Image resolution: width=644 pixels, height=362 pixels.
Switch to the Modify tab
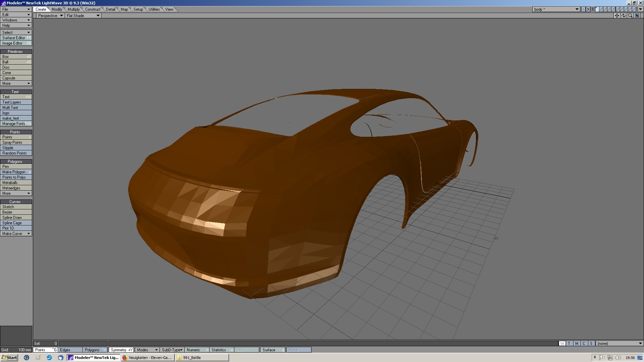click(x=57, y=9)
